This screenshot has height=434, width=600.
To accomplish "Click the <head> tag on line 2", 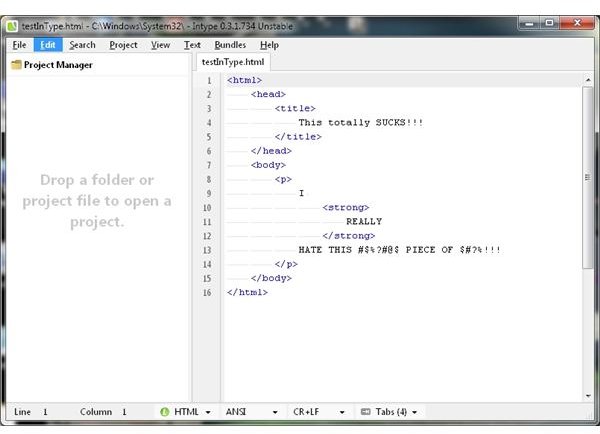I will click(268, 95).
